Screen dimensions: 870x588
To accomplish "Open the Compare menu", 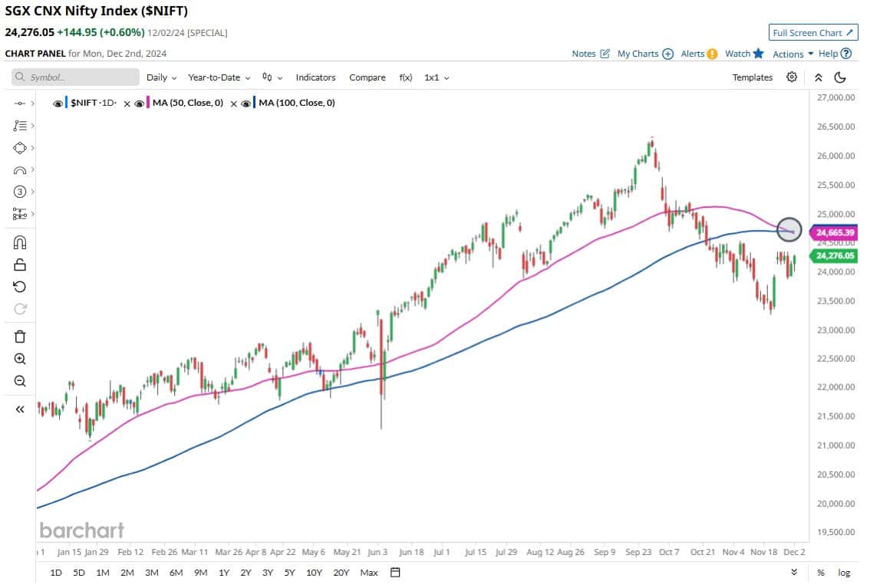I will point(367,77).
